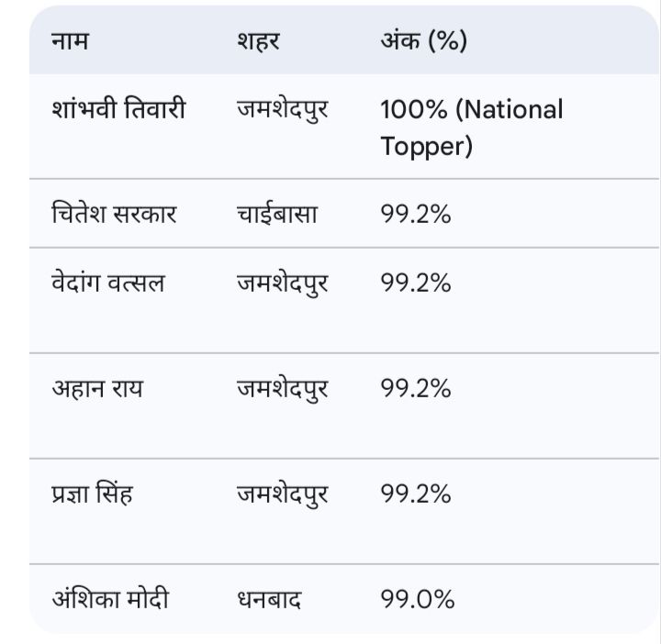Click the चाईबासा city cell
Screen dimensions: 661x644
click(x=276, y=214)
